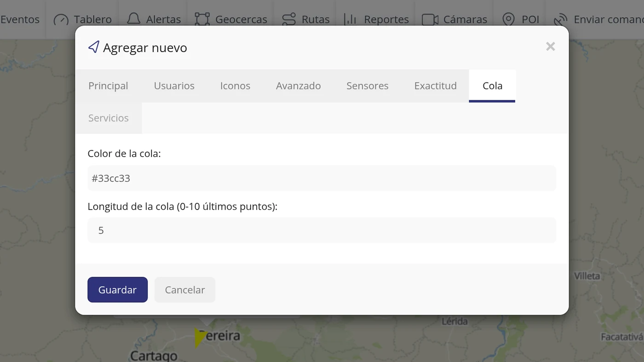The image size is (644, 362).
Task: Select the Cola tab
Action: pyautogui.click(x=492, y=86)
